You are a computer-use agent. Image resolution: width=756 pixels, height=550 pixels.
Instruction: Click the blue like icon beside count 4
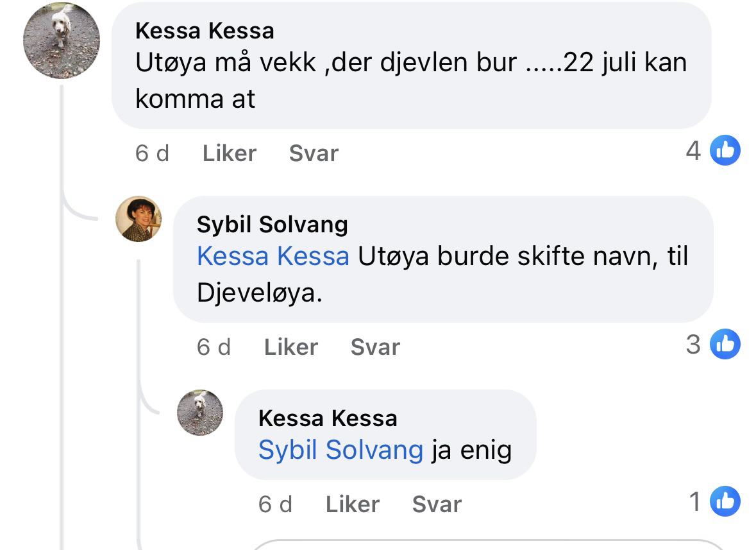tap(726, 151)
